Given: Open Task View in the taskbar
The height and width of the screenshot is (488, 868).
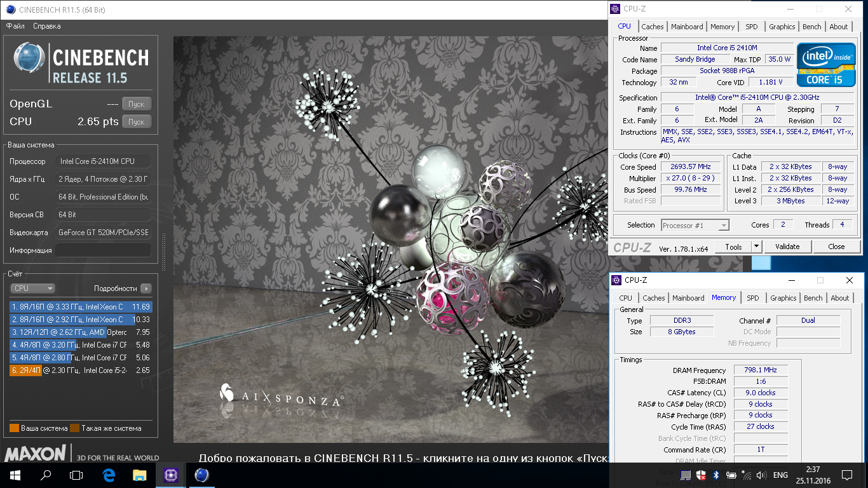Looking at the screenshot, I should (x=76, y=475).
